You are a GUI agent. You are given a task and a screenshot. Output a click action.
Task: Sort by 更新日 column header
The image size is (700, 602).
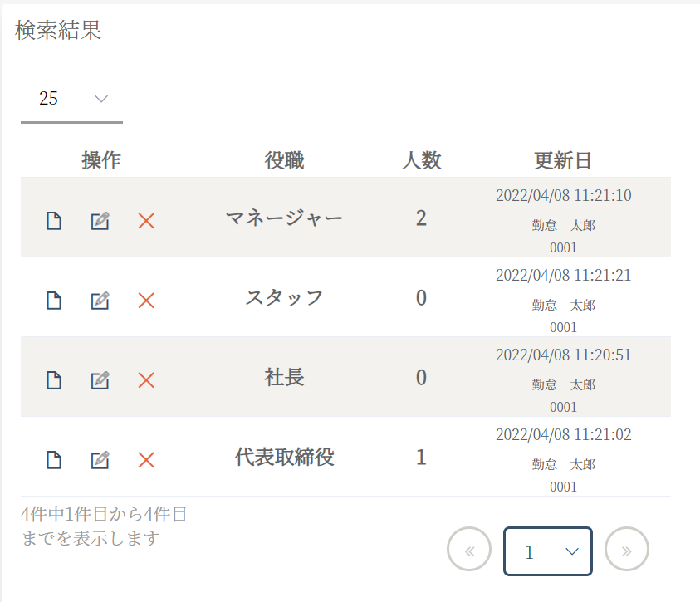pyautogui.click(x=563, y=160)
